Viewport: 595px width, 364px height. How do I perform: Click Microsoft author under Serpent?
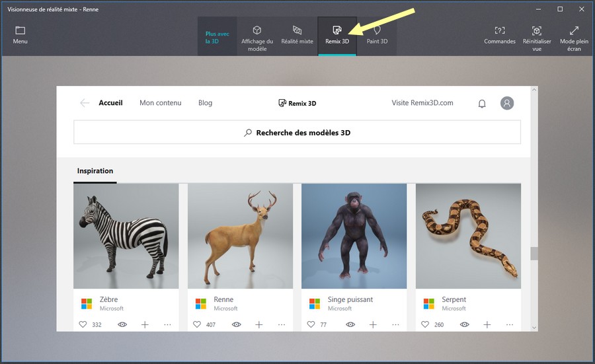[454, 309]
